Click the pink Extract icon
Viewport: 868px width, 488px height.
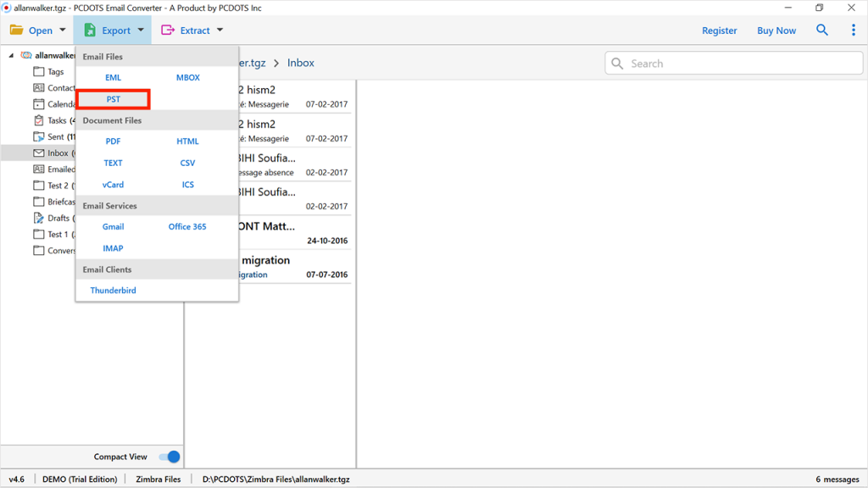tap(168, 30)
